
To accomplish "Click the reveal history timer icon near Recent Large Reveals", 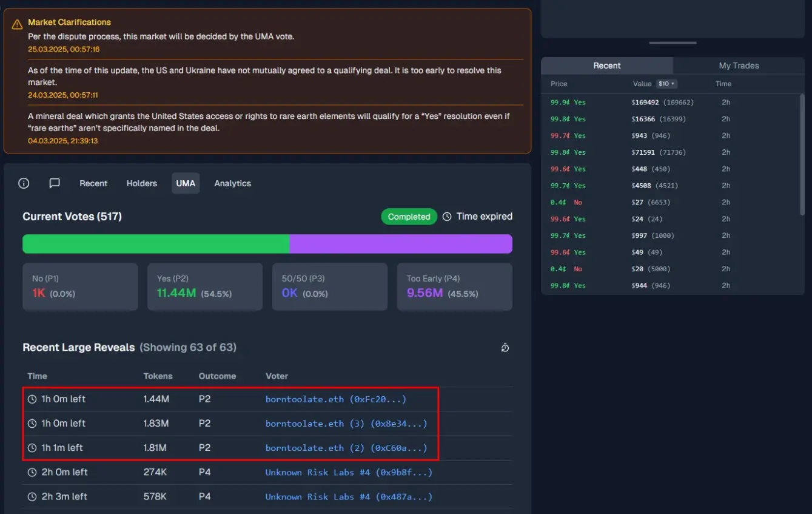I will [505, 347].
